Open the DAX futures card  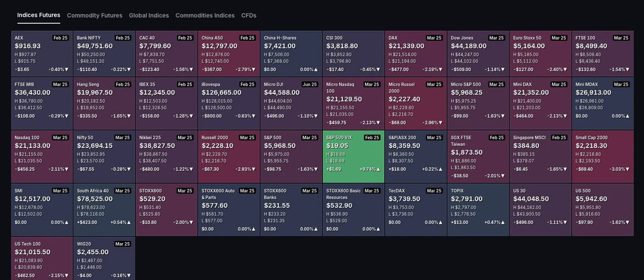(x=416, y=54)
